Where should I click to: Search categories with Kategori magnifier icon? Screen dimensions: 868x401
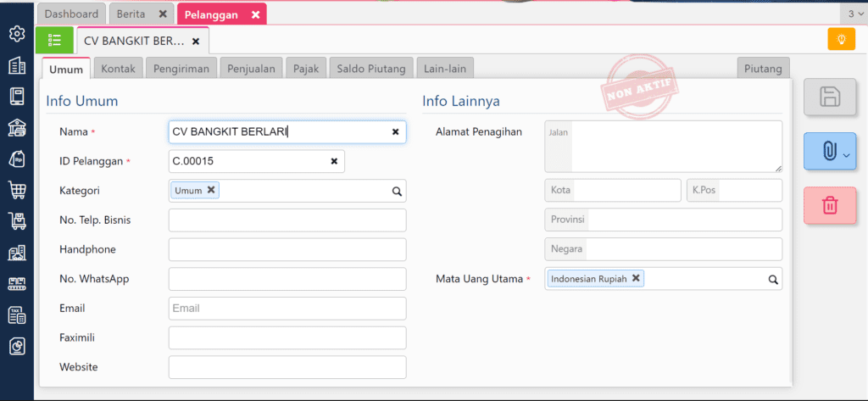point(397,191)
